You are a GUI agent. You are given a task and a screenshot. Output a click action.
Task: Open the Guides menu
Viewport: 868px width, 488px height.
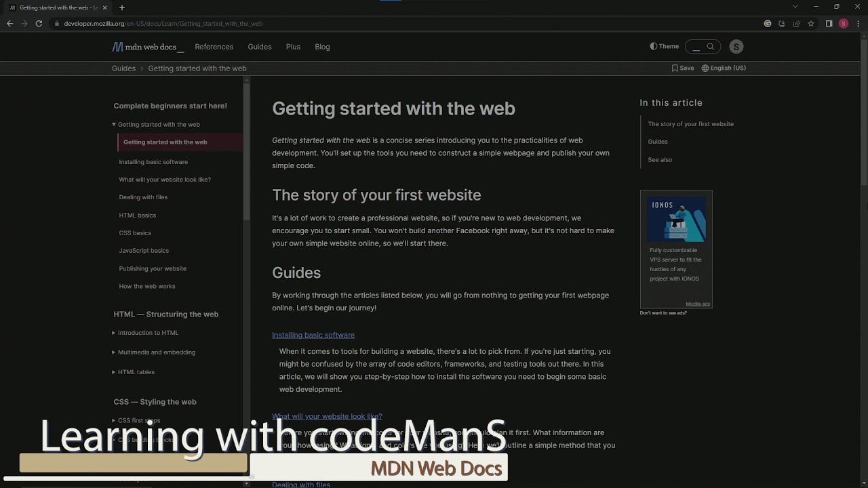(260, 47)
